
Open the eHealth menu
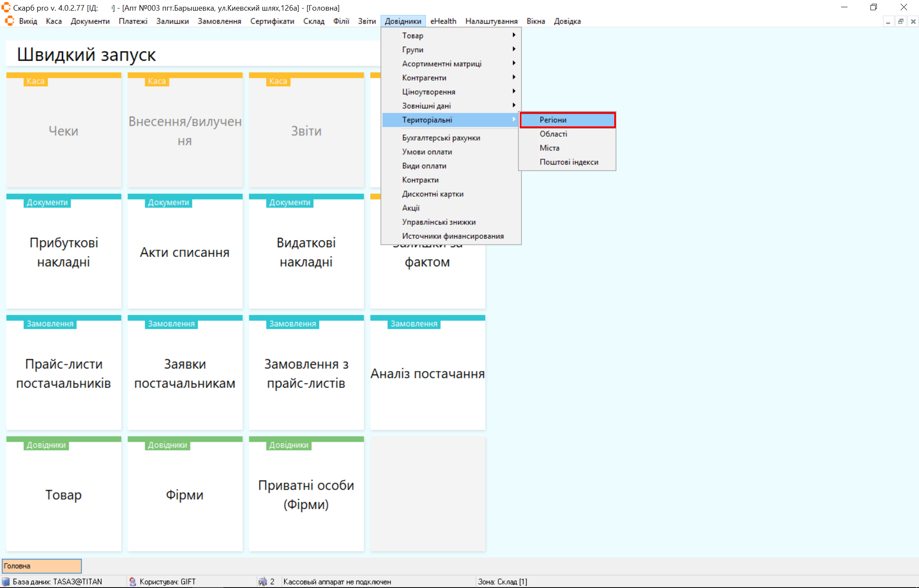(443, 21)
